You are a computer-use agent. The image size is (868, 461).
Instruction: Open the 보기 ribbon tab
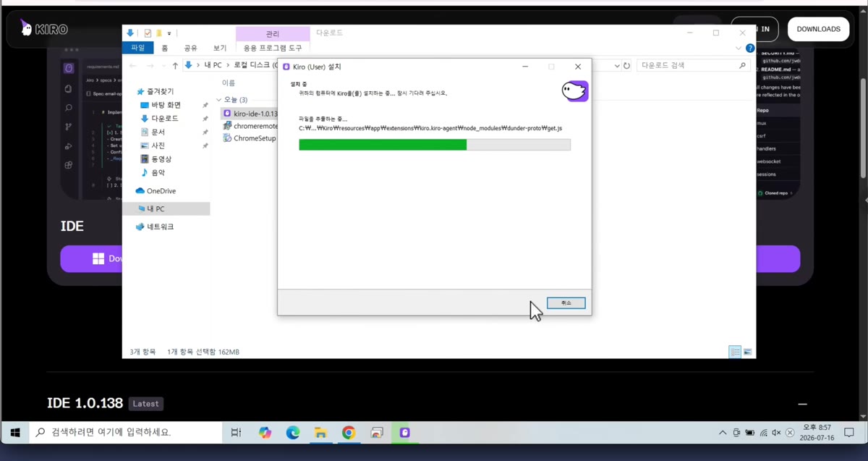tap(220, 48)
